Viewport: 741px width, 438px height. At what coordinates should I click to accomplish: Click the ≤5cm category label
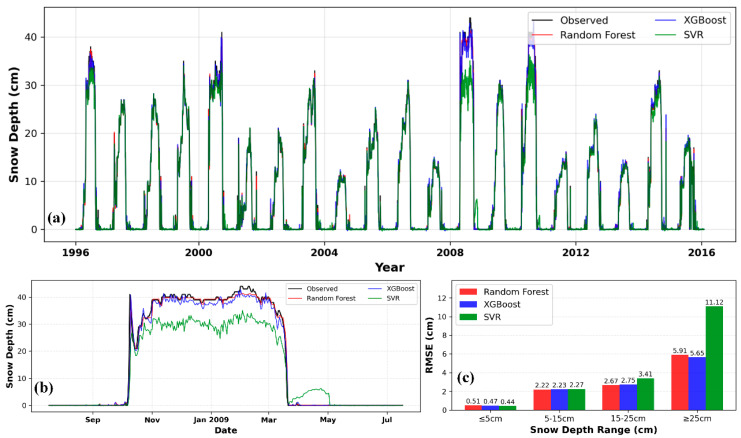coord(490,419)
